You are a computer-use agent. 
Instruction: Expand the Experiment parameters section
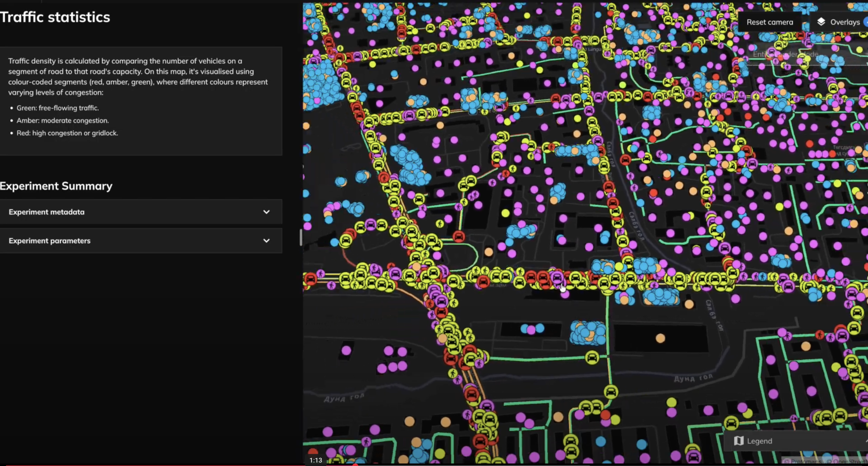click(266, 241)
